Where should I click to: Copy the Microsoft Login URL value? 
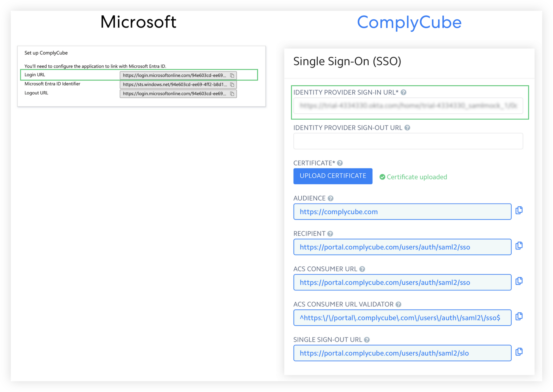(x=232, y=76)
